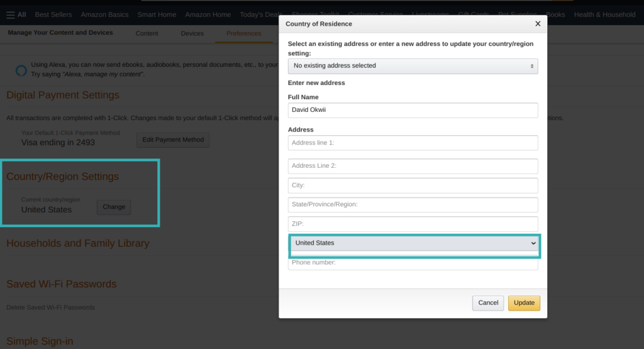
Task: Open Books in the nav bar
Action: pos(556,15)
